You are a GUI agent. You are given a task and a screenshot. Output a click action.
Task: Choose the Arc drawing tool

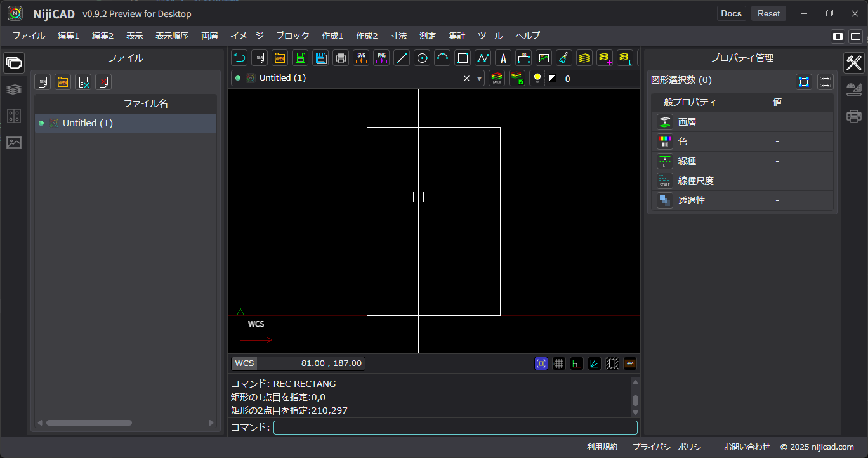442,58
